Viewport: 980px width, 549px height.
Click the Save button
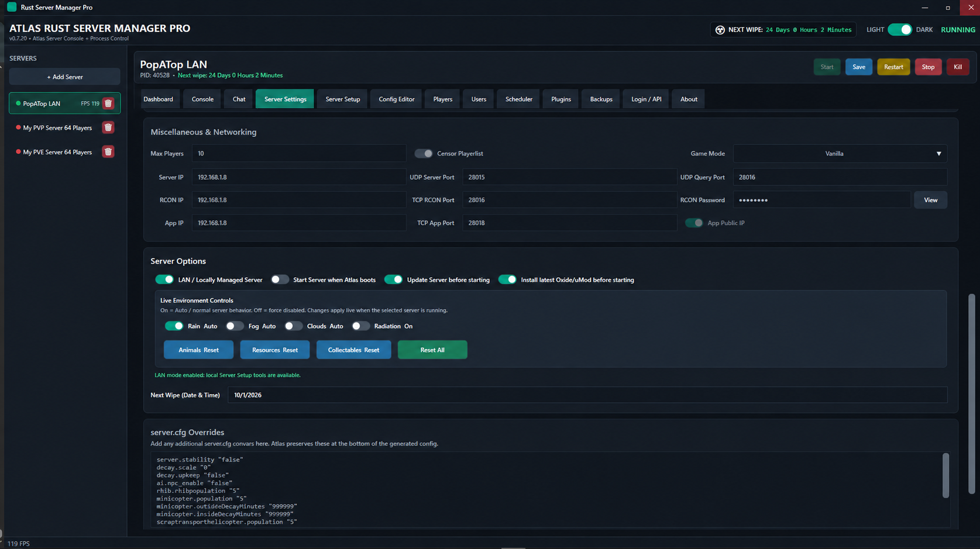tap(859, 67)
